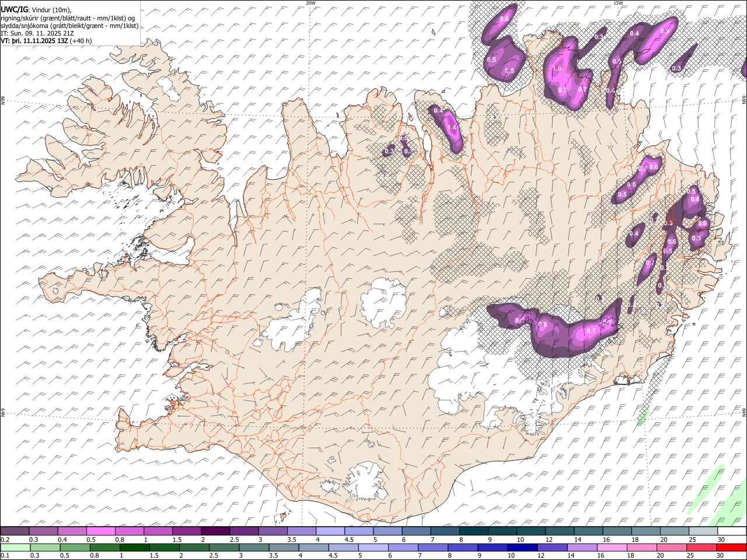The width and height of the screenshot is (747, 560).
Task: Click the '2.5' label in bottom legend row
Action: coord(214,555)
